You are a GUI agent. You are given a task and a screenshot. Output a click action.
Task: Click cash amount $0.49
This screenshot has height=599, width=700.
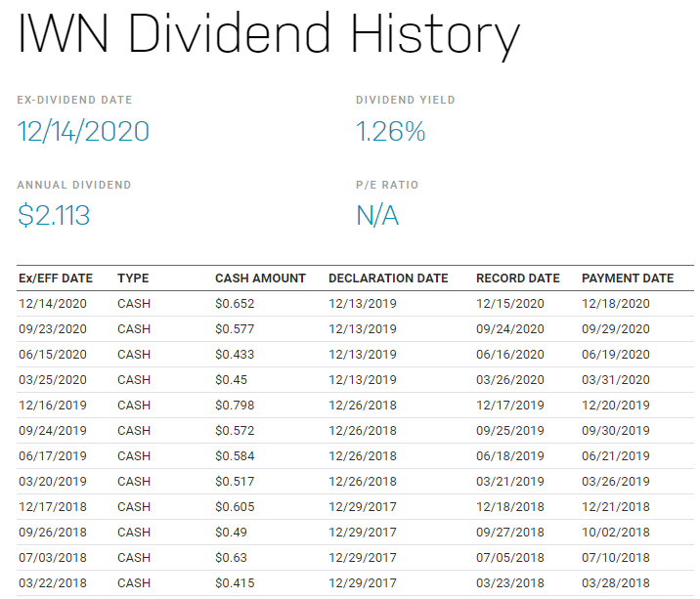(232, 533)
